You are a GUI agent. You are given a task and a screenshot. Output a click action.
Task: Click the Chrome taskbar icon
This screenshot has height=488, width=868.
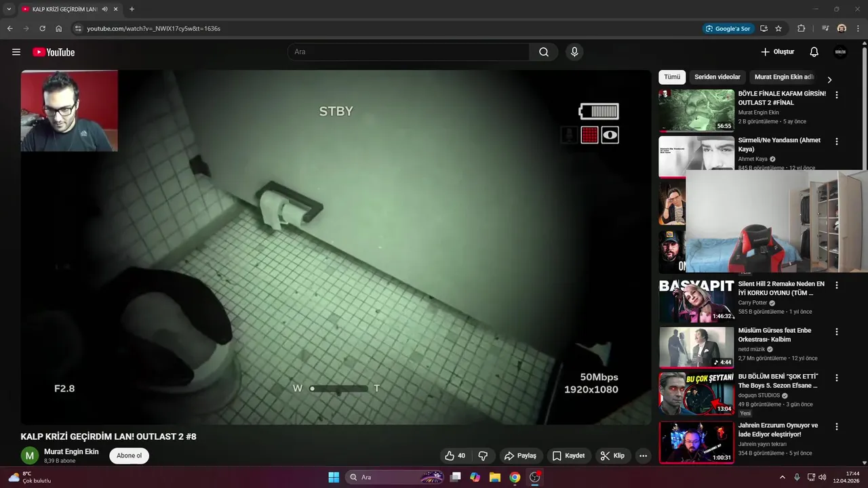(515, 477)
